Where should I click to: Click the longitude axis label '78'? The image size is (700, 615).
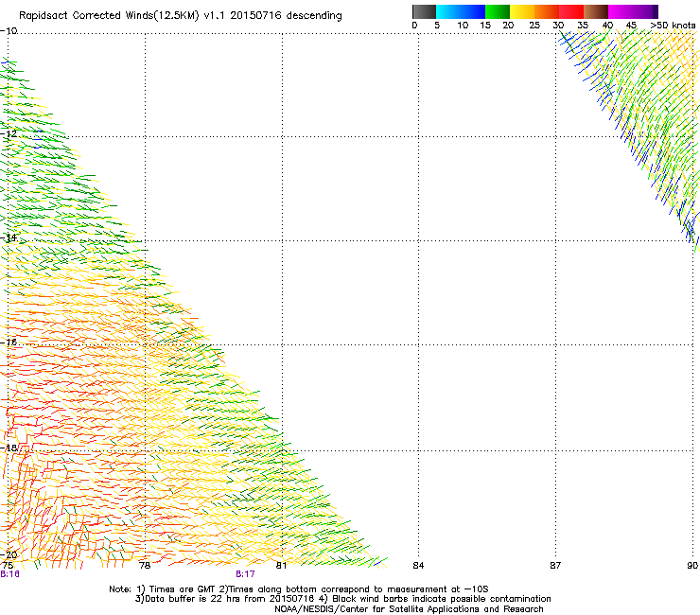145,566
